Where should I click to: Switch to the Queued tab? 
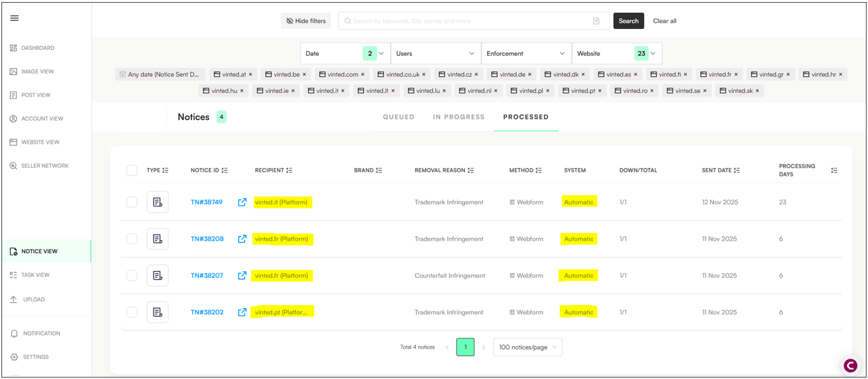(x=399, y=117)
